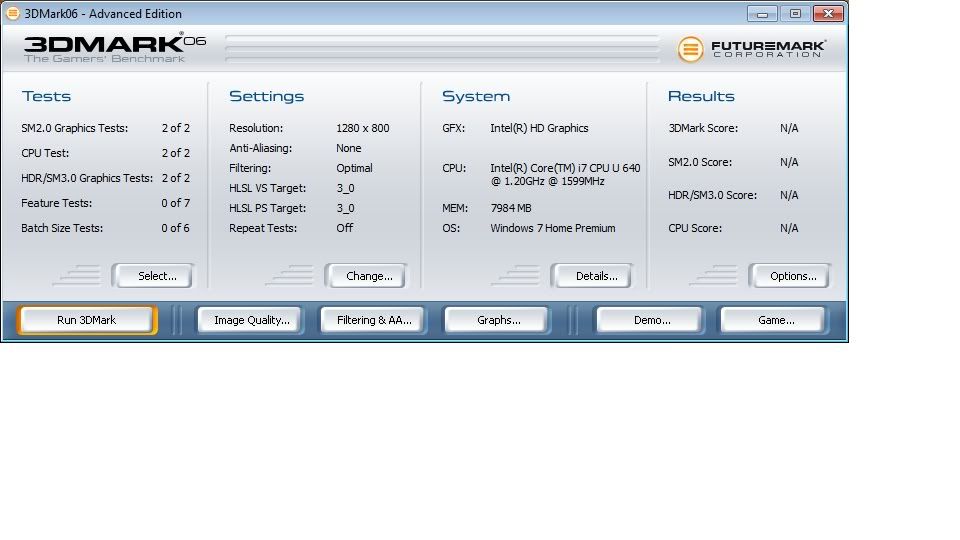
Task: Maximize the 3DMark06 window
Action: [x=795, y=13]
